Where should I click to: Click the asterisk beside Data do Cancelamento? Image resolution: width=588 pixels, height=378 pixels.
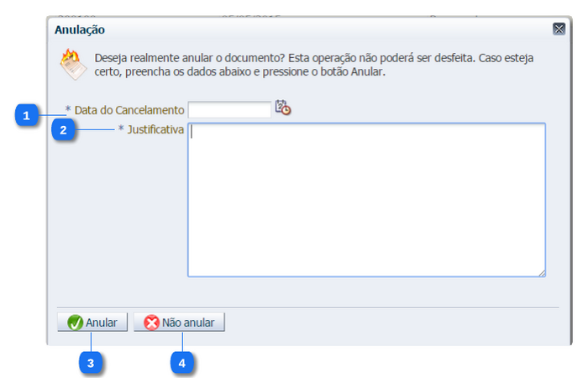[x=68, y=110]
